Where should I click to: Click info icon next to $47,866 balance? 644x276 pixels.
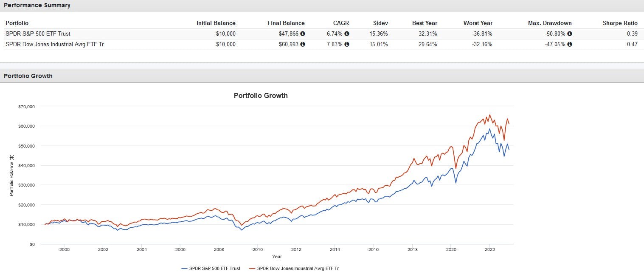pyautogui.click(x=303, y=33)
